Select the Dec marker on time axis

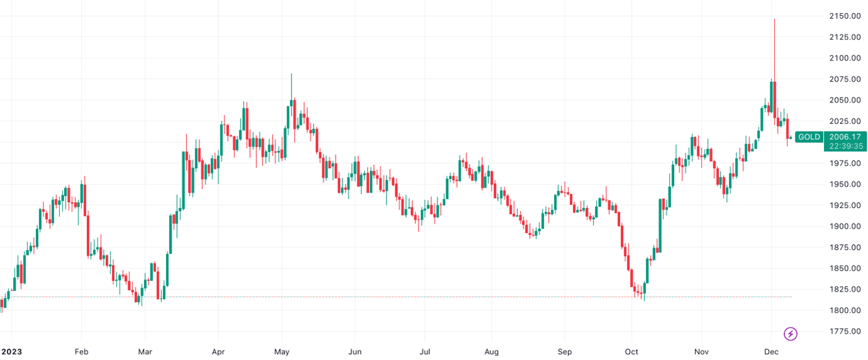[772, 352]
